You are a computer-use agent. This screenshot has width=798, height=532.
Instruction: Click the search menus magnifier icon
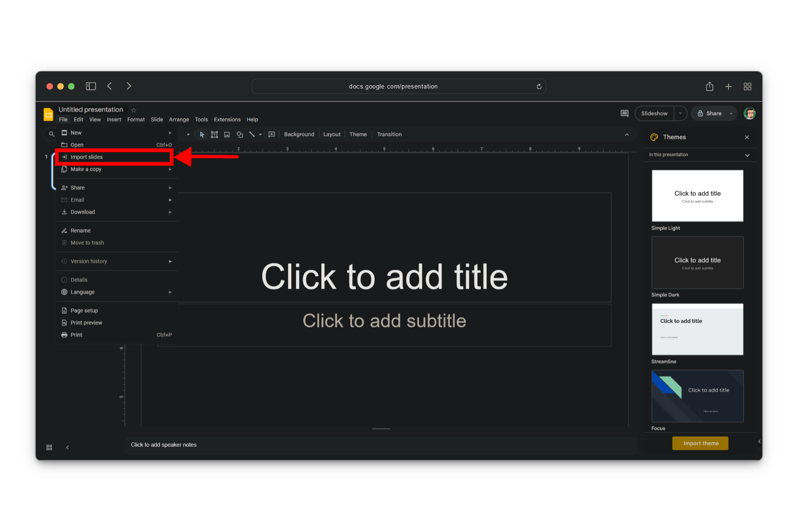tap(52, 134)
